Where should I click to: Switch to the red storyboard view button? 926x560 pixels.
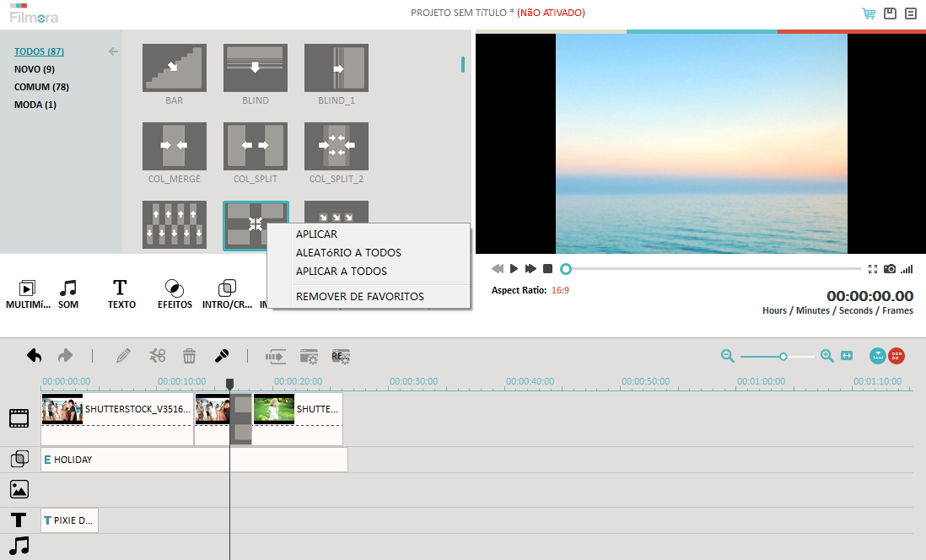pos(896,356)
